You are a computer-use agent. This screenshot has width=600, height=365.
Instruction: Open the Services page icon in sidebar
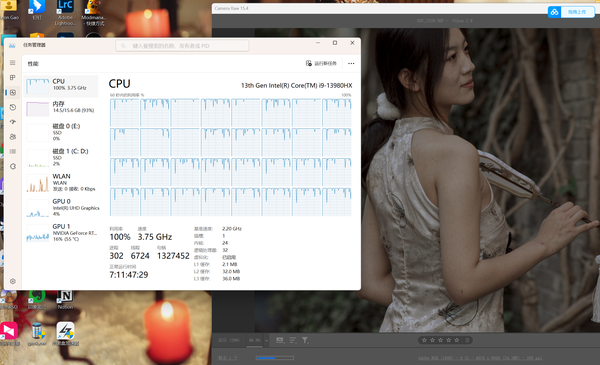tap(13, 166)
